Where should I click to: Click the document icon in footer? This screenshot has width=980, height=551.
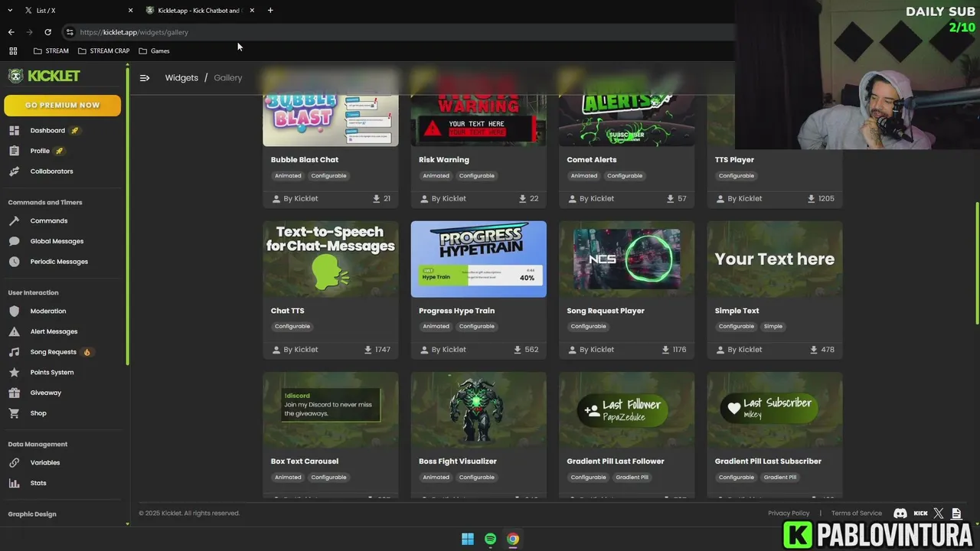point(957,514)
